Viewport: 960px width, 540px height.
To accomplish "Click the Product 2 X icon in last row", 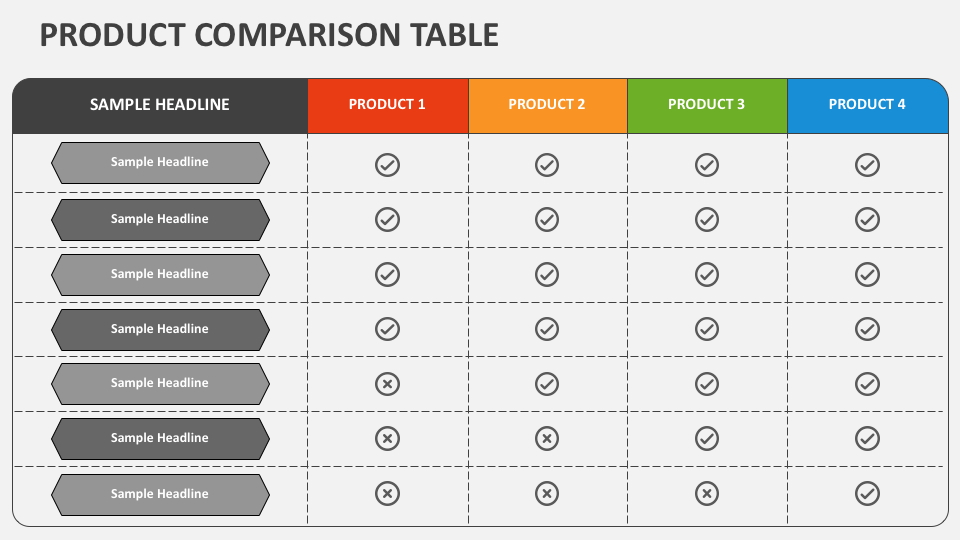I will pyautogui.click(x=547, y=493).
